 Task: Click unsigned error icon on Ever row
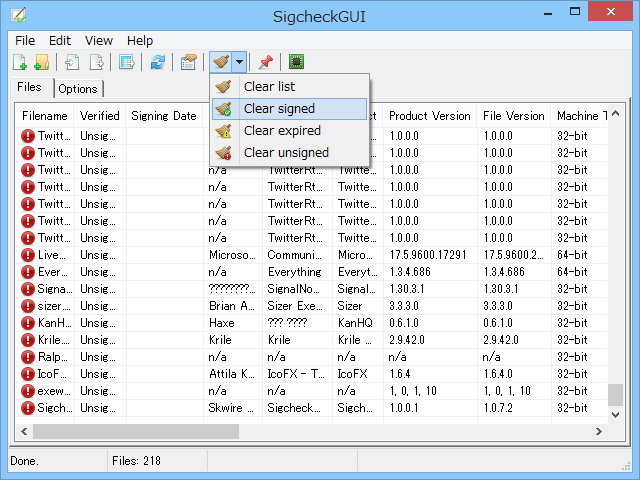pyautogui.click(x=28, y=272)
